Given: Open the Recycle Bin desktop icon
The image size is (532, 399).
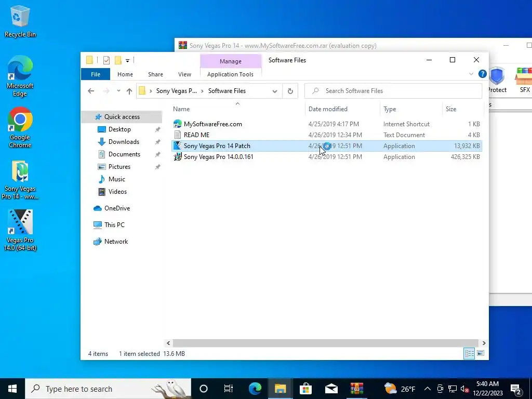Looking at the screenshot, I should tap(20, 21).
